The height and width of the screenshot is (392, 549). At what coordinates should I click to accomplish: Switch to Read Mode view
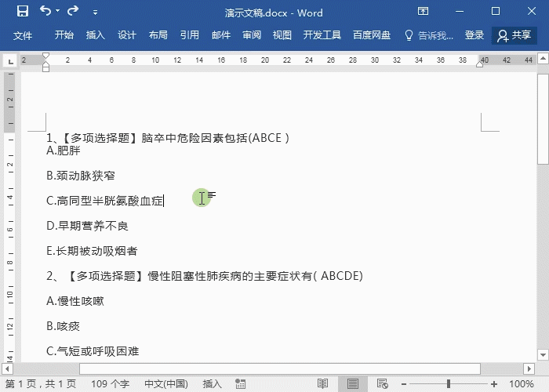pos(322,384)
